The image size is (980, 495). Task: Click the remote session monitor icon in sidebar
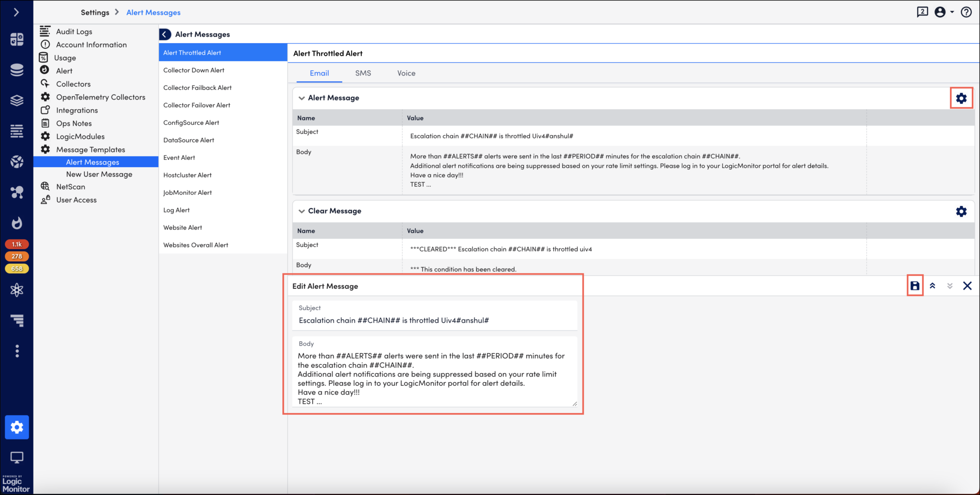click(x=17, y=457)
